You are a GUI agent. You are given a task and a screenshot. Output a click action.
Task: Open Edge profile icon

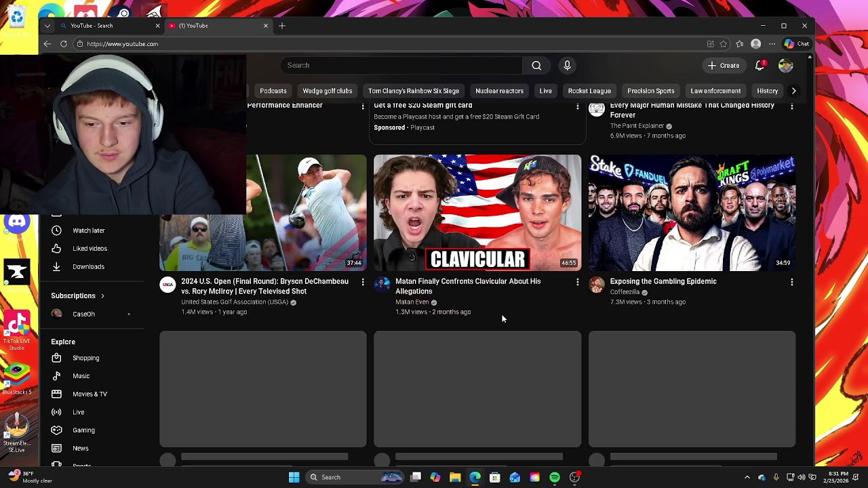click(755, 43)
